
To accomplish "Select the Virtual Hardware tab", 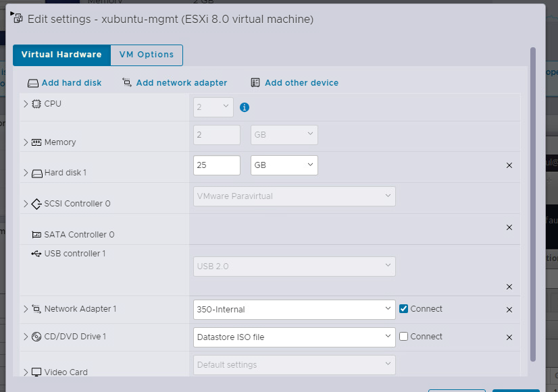I will tap(61, 55).
